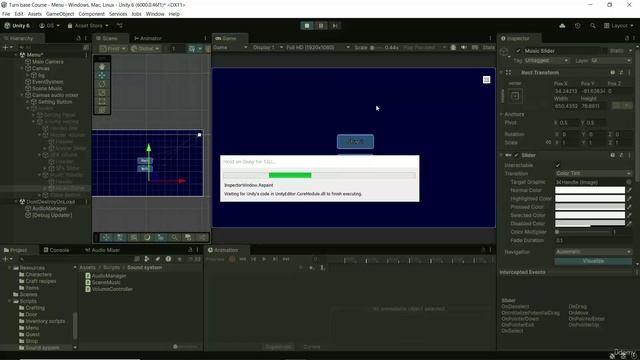Click the settings icon in the game view
Image resolution: width=640 pixels, height=360 pixels.
(x=487, y=80)
